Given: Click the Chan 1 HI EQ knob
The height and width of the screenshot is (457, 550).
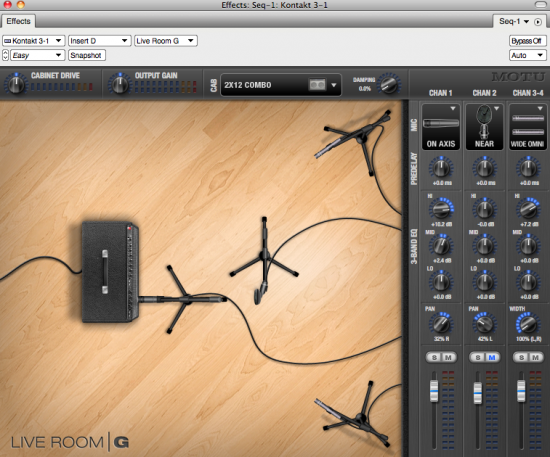Looking at the screenshot, I should [441, 209].
